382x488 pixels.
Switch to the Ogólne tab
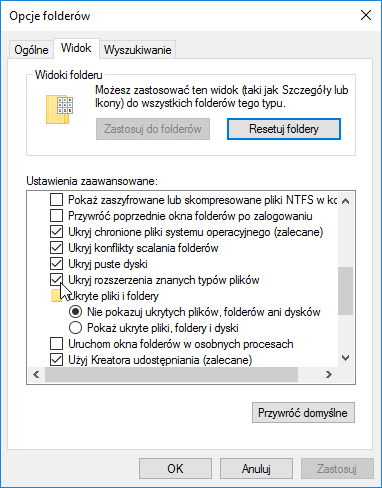click(x=31, y=50)
